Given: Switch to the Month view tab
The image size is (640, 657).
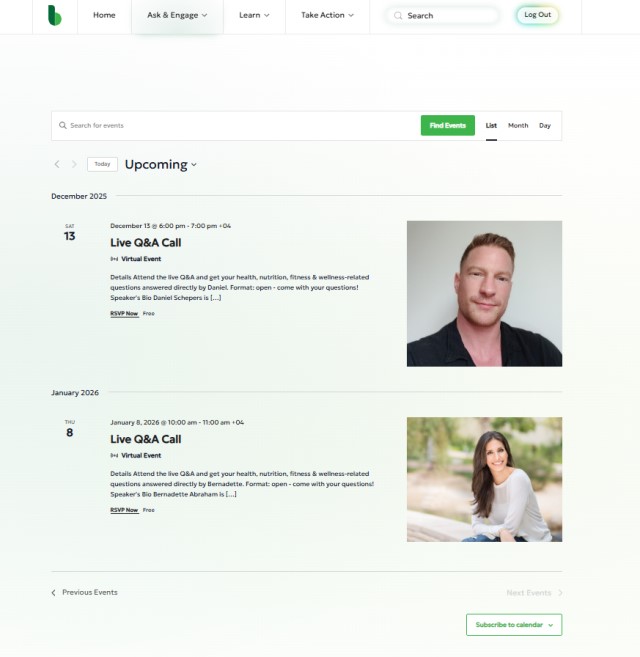Looking at the screenshot, I should [518, 125].
